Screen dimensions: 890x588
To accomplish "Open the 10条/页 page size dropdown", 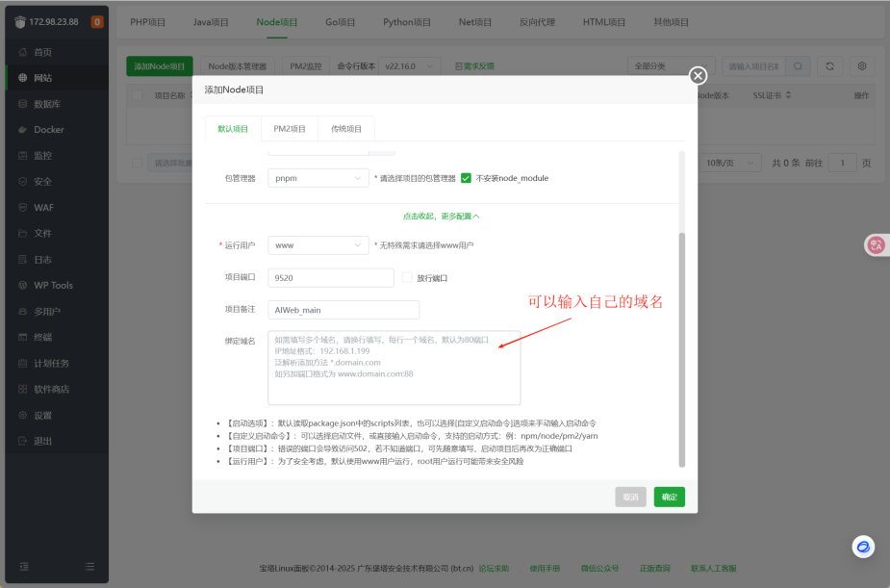I will 730,163.
